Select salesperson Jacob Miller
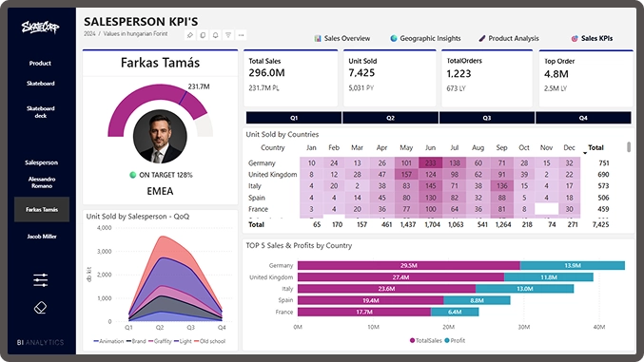 tap(42, 237)
